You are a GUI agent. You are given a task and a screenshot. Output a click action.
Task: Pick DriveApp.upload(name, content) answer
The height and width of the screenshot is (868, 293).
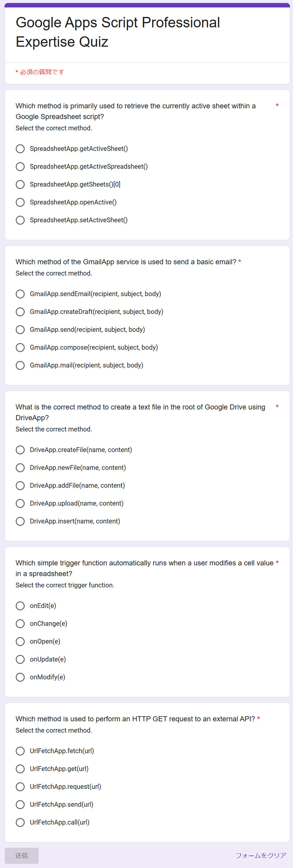[20, 503]
